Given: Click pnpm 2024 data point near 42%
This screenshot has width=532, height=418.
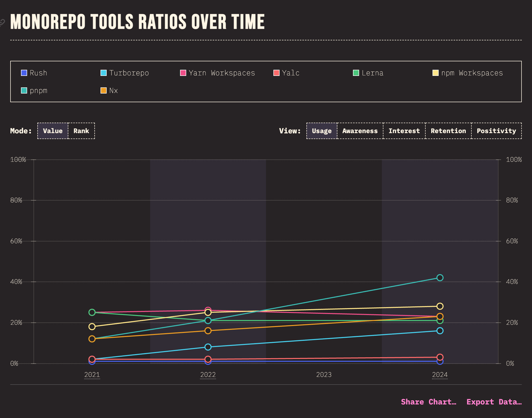Looking at the screenshot, I should click(440, 278).
